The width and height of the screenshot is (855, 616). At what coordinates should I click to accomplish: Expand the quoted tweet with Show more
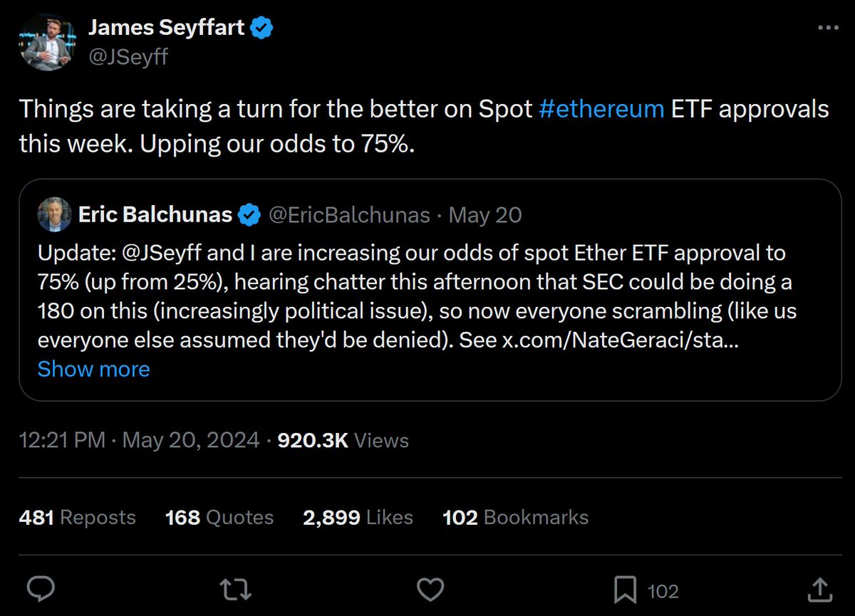[93, 369]
